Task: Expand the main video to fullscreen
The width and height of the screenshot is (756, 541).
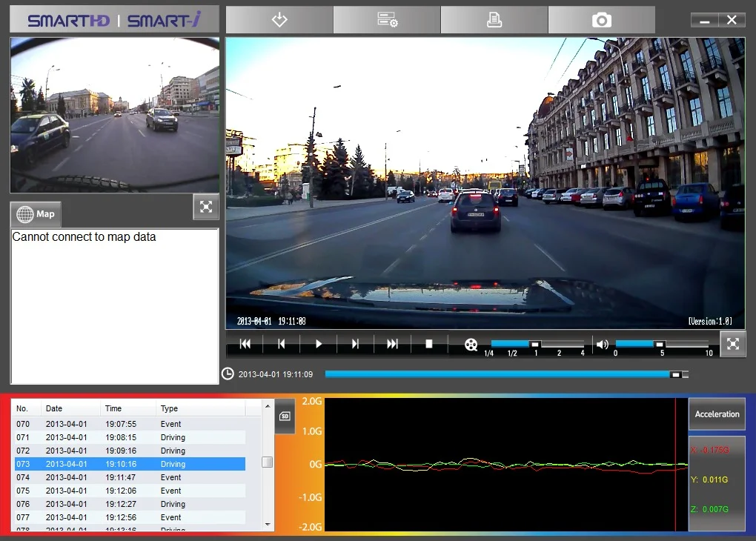Action: point(732,344)
